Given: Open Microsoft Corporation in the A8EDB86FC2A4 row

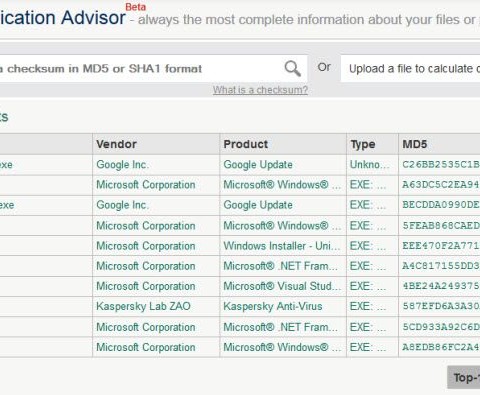Looking at the screenshot, I should click(x=146, y=347).
